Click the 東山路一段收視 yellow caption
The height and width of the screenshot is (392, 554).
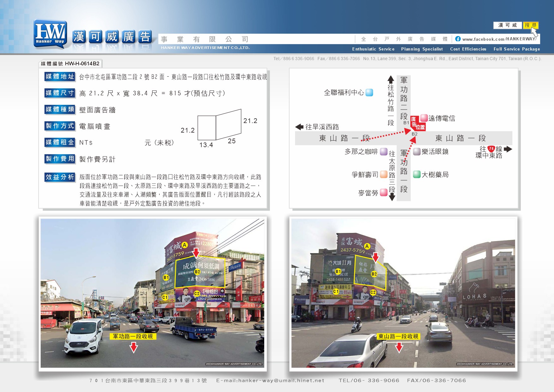[398, 336]
